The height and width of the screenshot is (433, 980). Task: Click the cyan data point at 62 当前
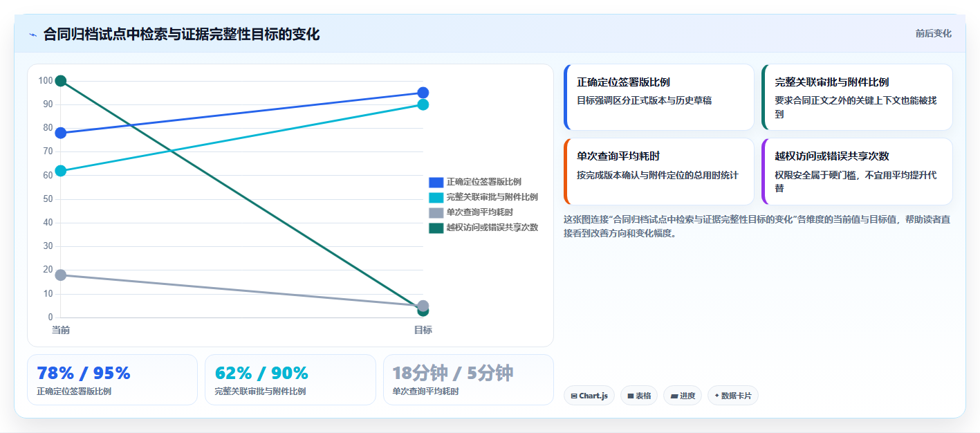(61, 171)
